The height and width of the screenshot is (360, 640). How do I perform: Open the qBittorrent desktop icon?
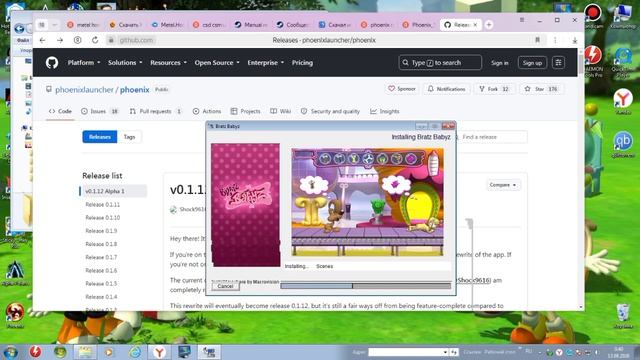click(623, 144)
